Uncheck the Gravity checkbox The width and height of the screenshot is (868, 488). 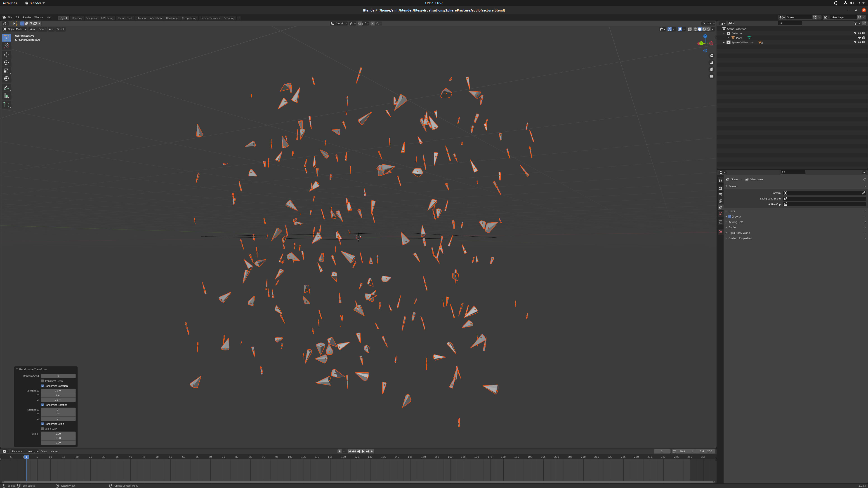tap(730, 217)
